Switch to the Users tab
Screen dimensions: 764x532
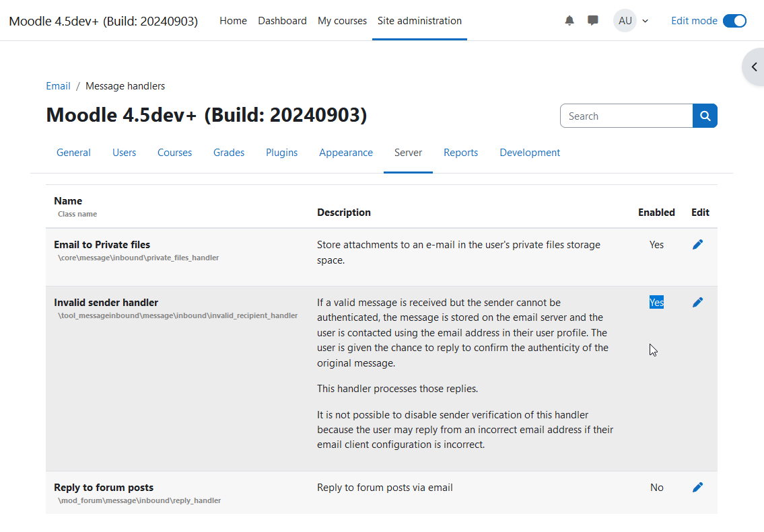125,153
